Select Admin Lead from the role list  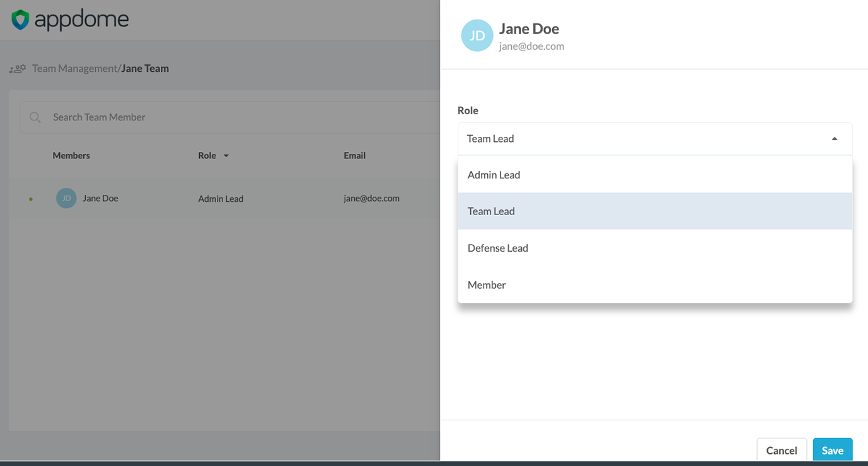(655, 175)
